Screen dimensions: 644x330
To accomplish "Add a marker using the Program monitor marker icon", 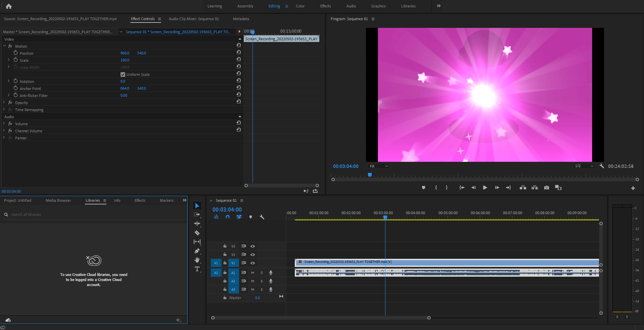I will tap(423, 188).
